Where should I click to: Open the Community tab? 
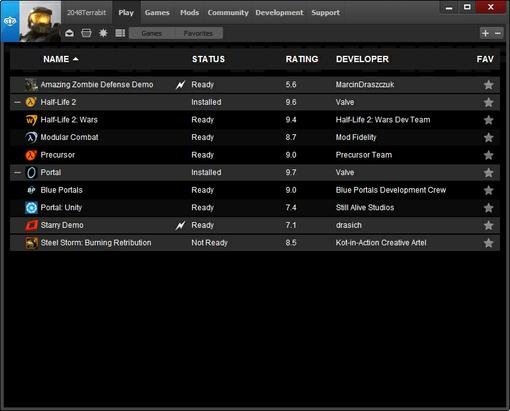(x=228, y=13)
